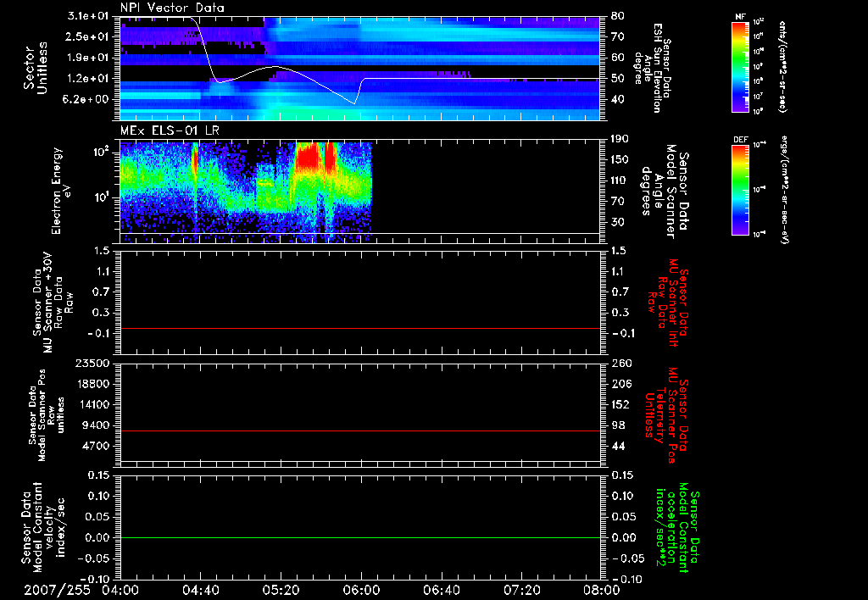Click the 04:40 time tick label
Image resolution: width=868 pixels, height=600 pixels.
pos(200,590)
